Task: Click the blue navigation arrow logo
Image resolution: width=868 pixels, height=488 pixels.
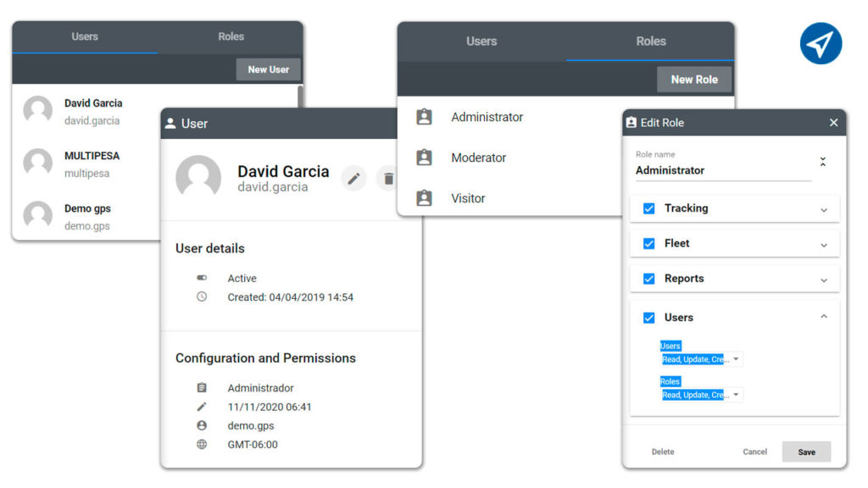Action: coord(821,43)
